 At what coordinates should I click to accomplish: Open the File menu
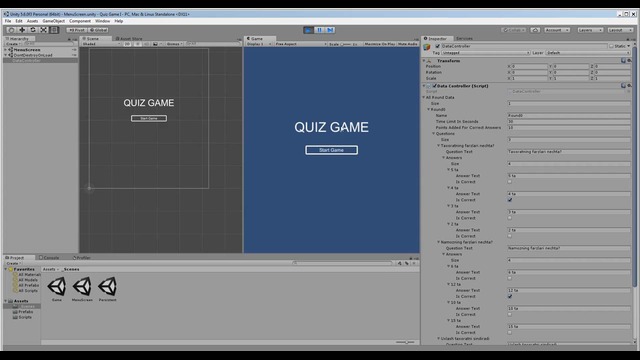pos(8,21)
